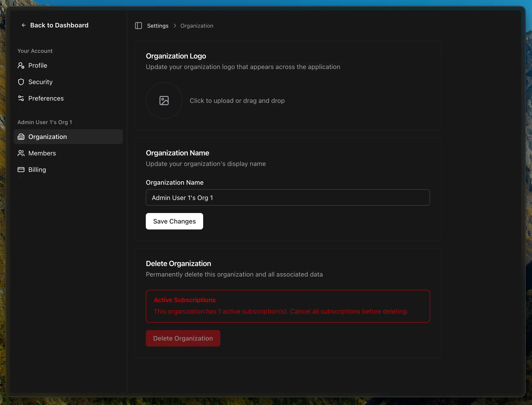The width and height of the screenshot is (532, 405).
Task: Click the Profile user icon
Action: click(21, 66)
